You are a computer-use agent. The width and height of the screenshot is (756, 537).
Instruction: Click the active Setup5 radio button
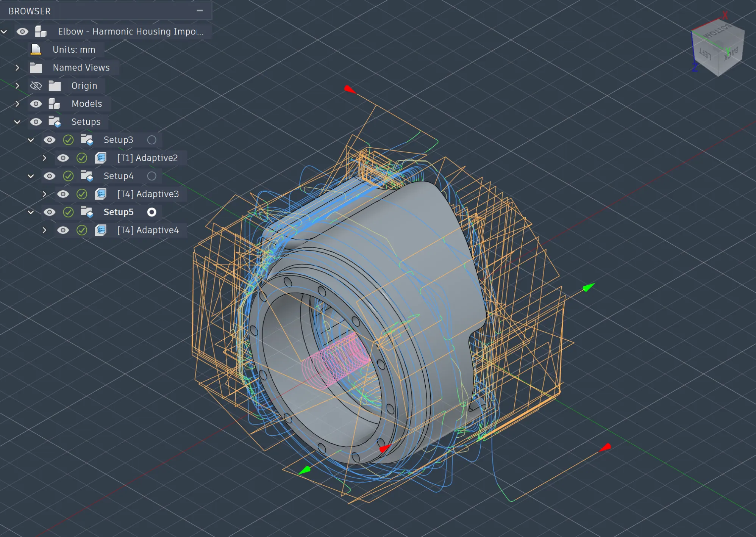tap(152, 212)
